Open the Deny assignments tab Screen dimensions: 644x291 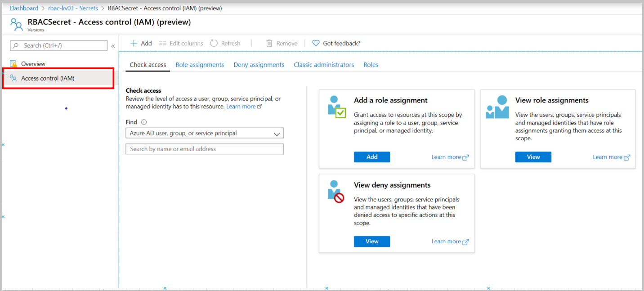click(x=259, y=65)
